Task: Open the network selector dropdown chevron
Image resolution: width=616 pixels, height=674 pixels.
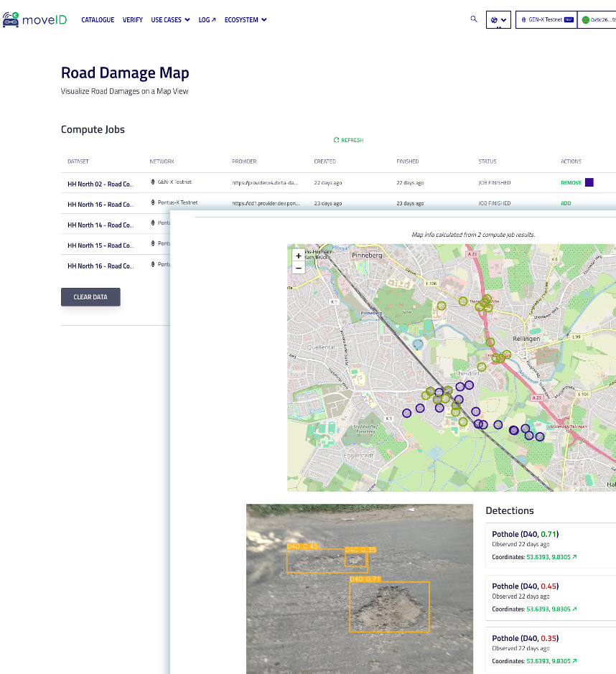Action: coord(504,21)
